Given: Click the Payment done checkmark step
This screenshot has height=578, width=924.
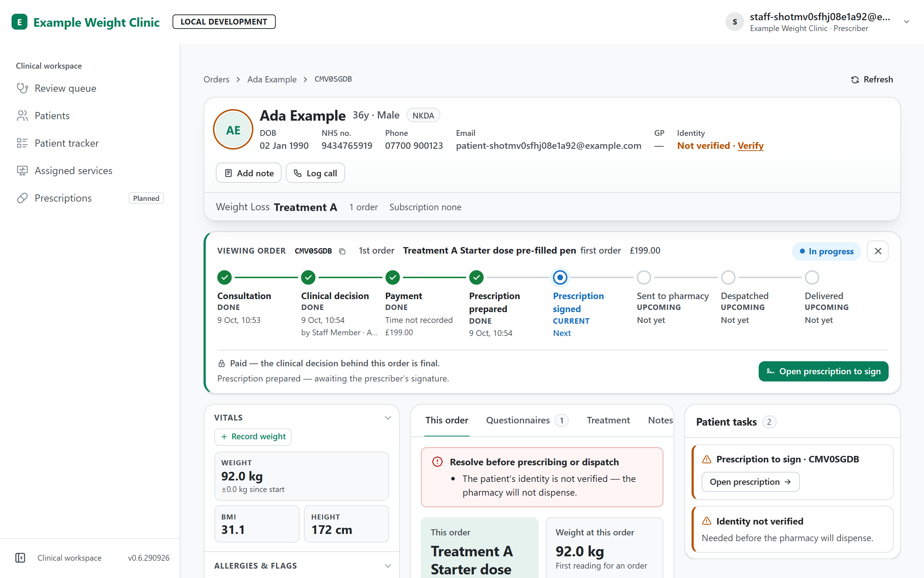Looking at the screenshot, I should click(x=392, y=277).
